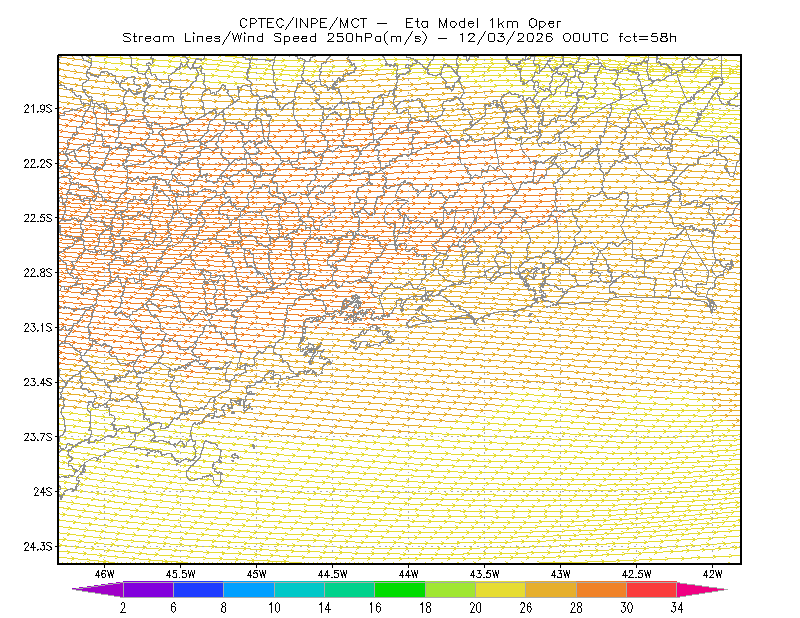Screen dimensions: 800x618
Task: Click the yellow 20–26 colorbar segment
Action: point(501,589)
